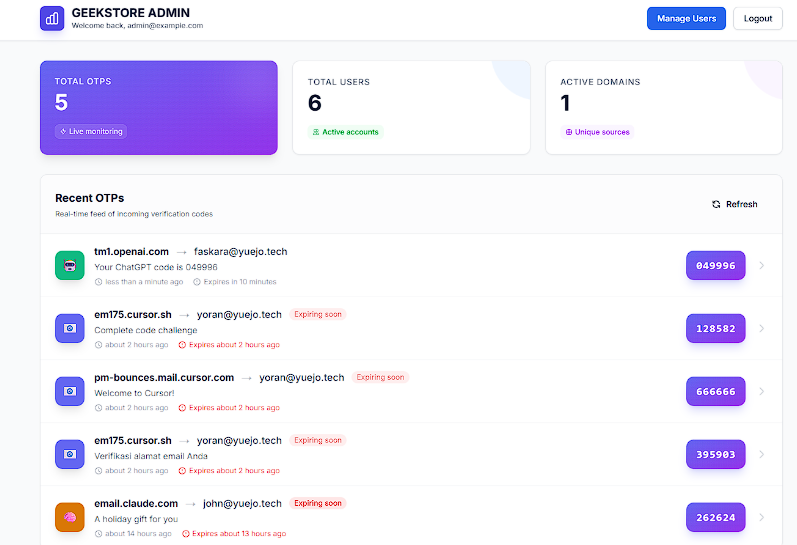Click the Live monitoring badge
Screen dimensions: 797x545
pos(91,131)
